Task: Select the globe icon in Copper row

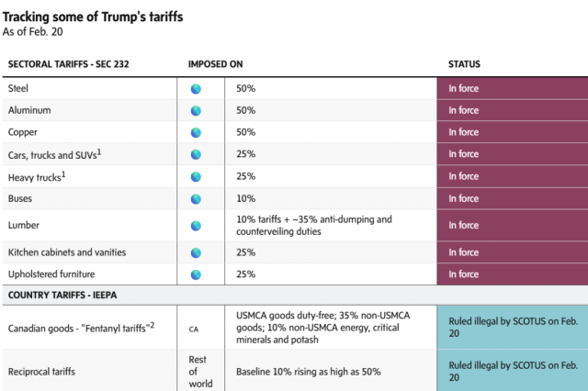Action: [x=195, y=132]
